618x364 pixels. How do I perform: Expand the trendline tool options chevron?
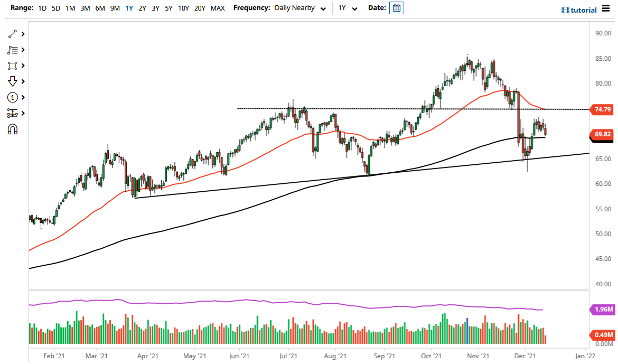[22, 34]
